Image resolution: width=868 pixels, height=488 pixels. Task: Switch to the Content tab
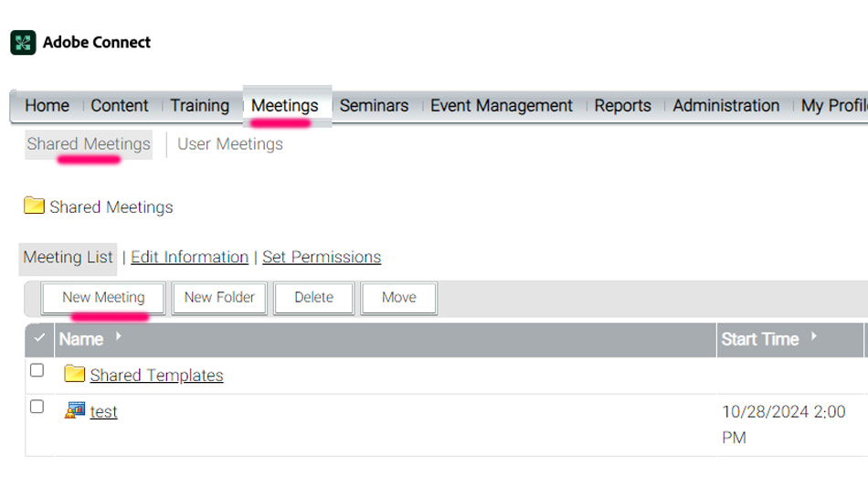tap(120, 105)
